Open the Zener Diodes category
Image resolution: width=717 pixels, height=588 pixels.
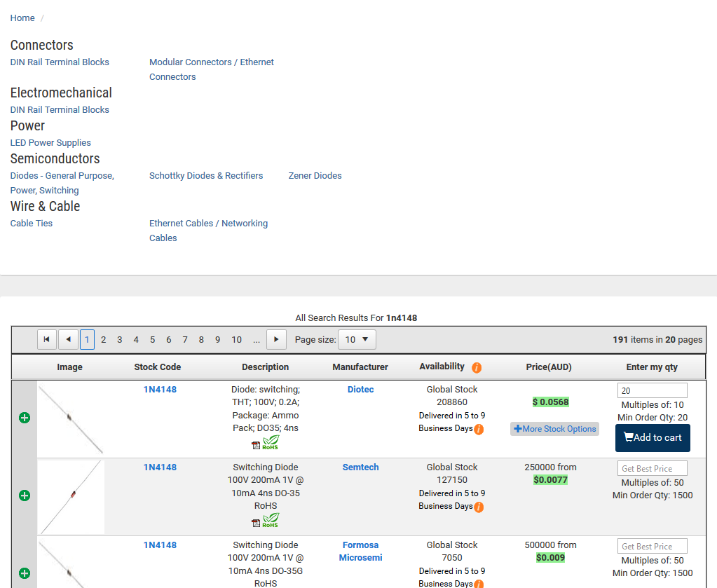tap(315, 176)
